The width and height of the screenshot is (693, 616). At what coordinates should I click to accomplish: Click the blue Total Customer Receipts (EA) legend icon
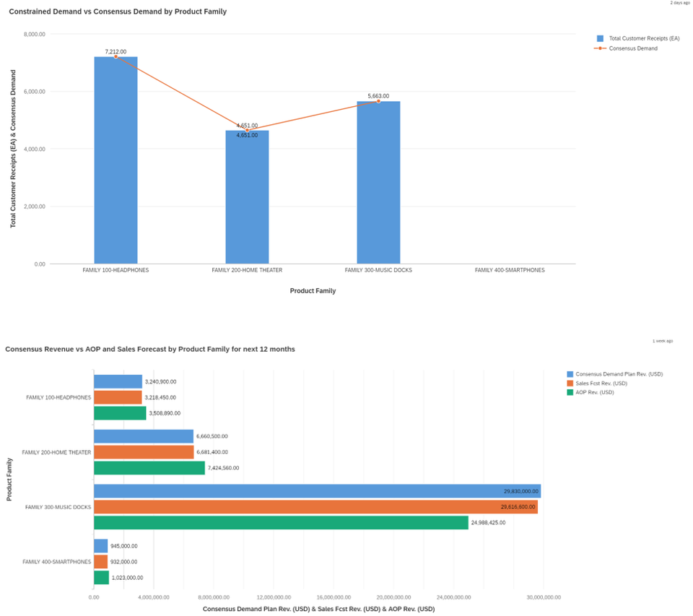600,38
